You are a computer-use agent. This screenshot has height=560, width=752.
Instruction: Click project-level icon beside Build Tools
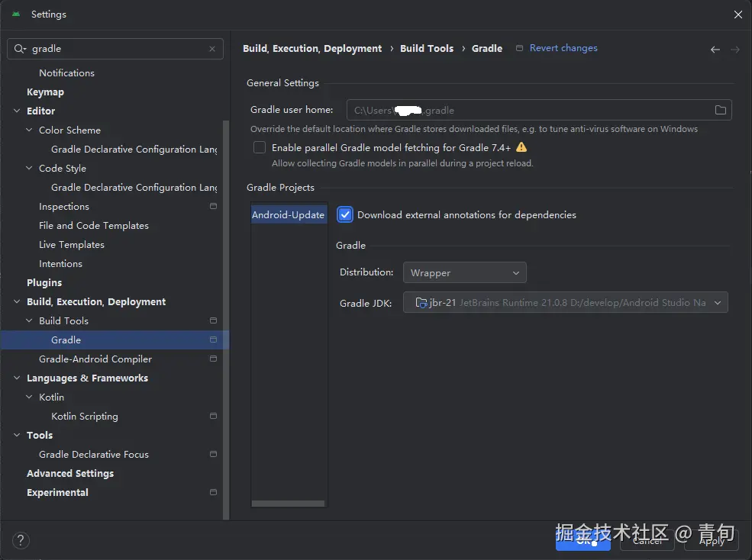pos(214,320)
